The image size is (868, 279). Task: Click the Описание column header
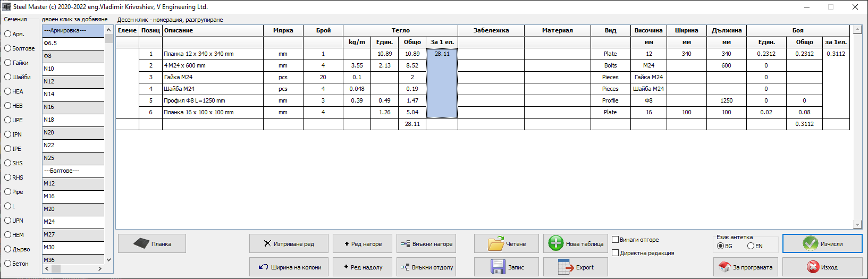[x=212, y=30]
